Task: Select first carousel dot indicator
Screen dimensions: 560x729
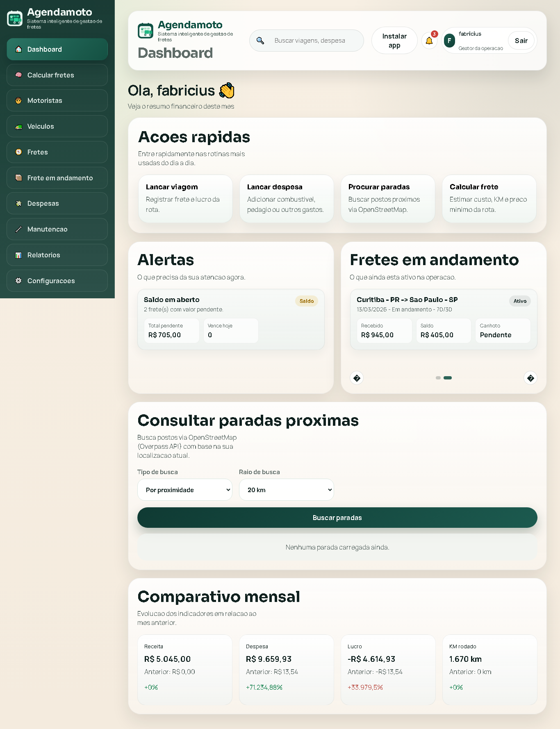Action: [x=438, y=378]
